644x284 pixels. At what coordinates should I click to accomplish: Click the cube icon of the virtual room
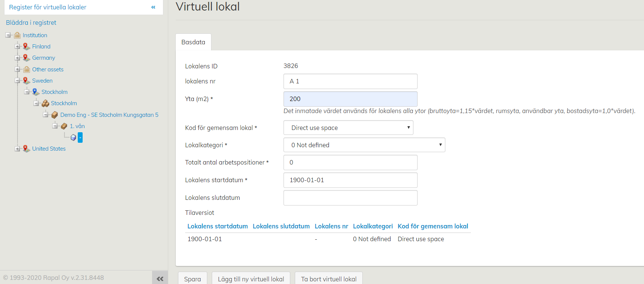pyautogui.click(x=73, y=138)
